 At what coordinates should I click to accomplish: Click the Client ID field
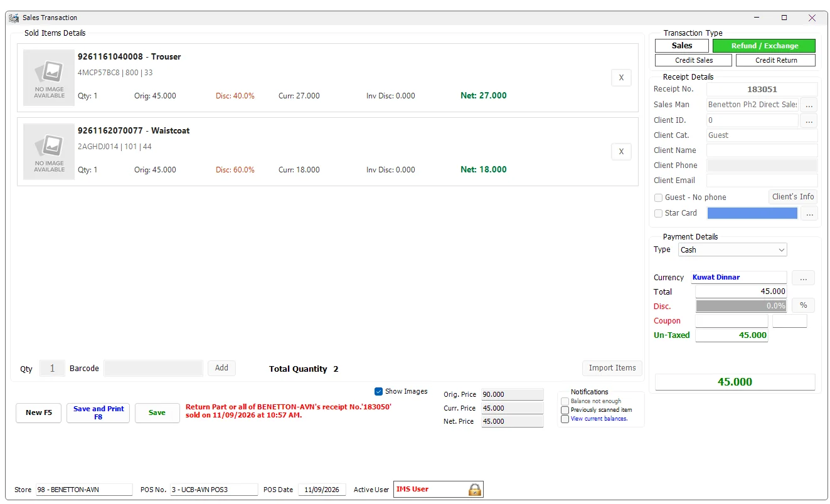coord(752,120)
